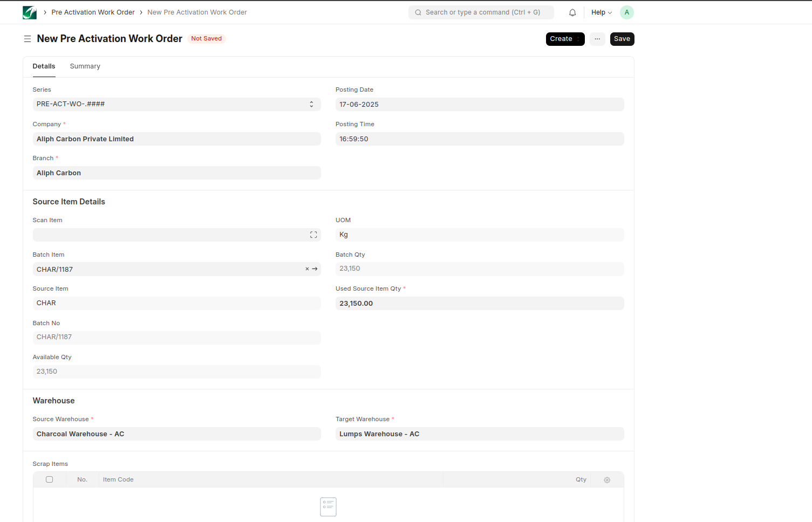Click the barcode scan icon in Scan Item
812x522 pixels.
click(313, 235)
